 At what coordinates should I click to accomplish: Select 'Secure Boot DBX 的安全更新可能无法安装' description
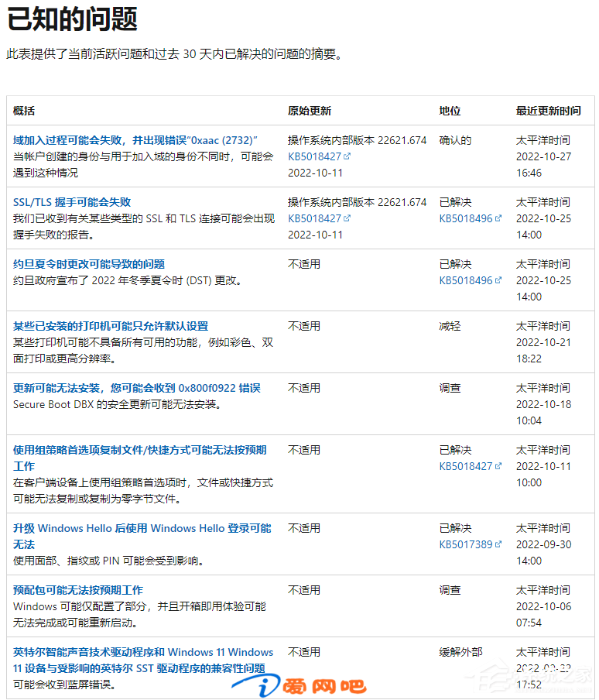118,404
